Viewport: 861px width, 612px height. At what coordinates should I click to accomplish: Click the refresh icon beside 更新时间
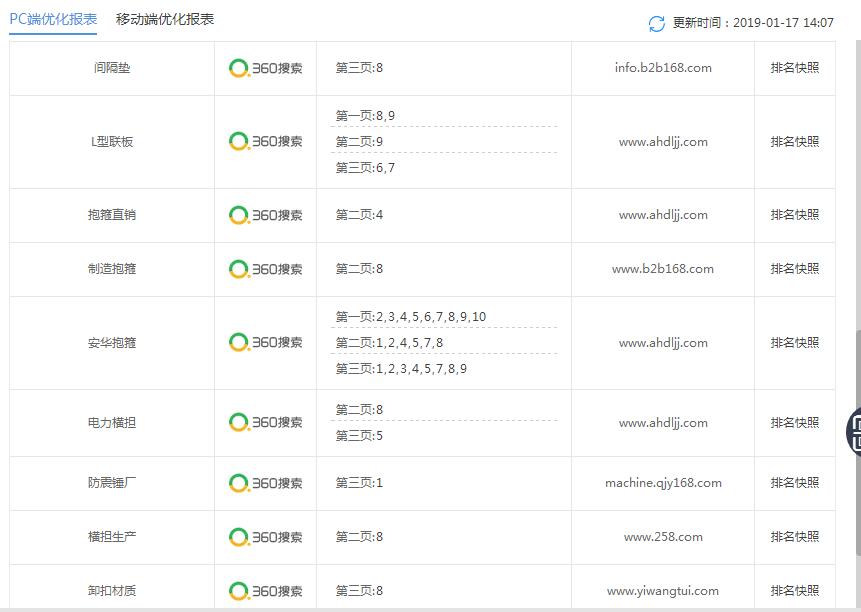click(656, 23)
